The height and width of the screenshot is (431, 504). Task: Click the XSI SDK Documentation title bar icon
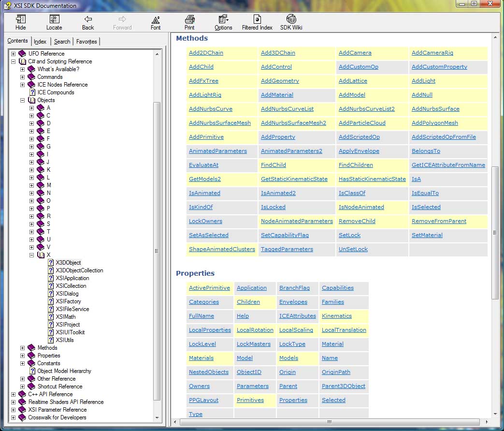tap(7, 5)
